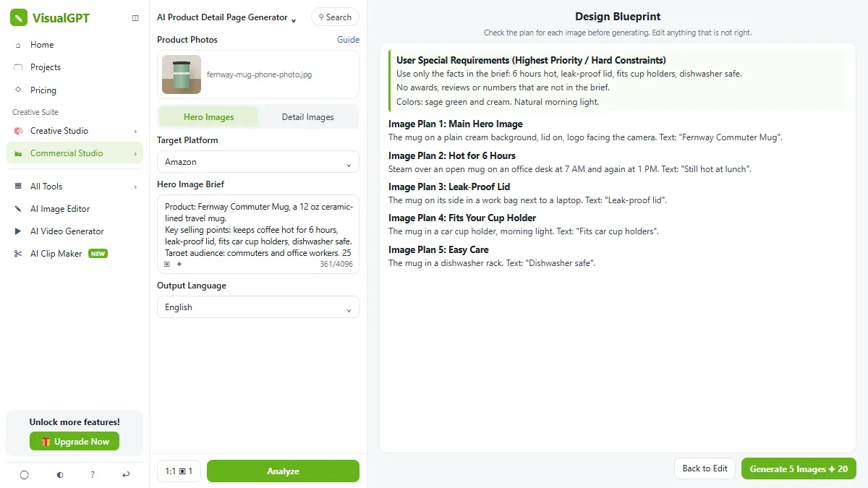
Task: Click the Upgrade Now button
Action: (75, 442)
